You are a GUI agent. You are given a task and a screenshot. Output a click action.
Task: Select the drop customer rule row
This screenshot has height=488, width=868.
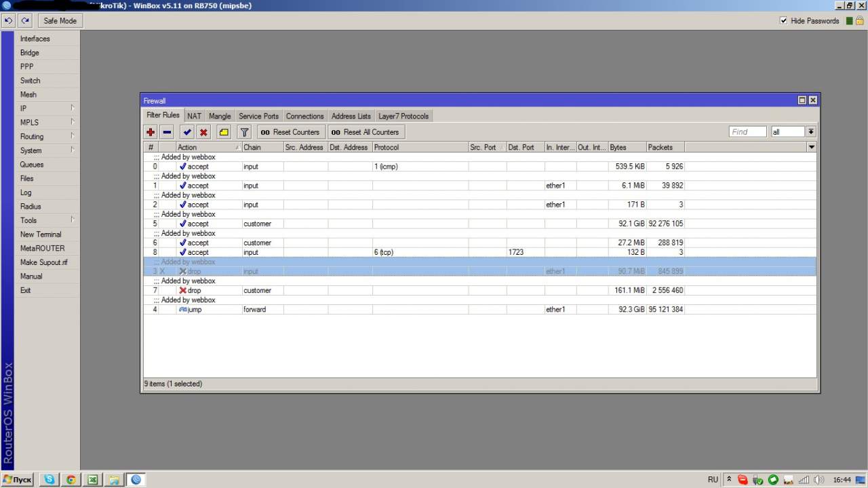click(x=479, y=290)
